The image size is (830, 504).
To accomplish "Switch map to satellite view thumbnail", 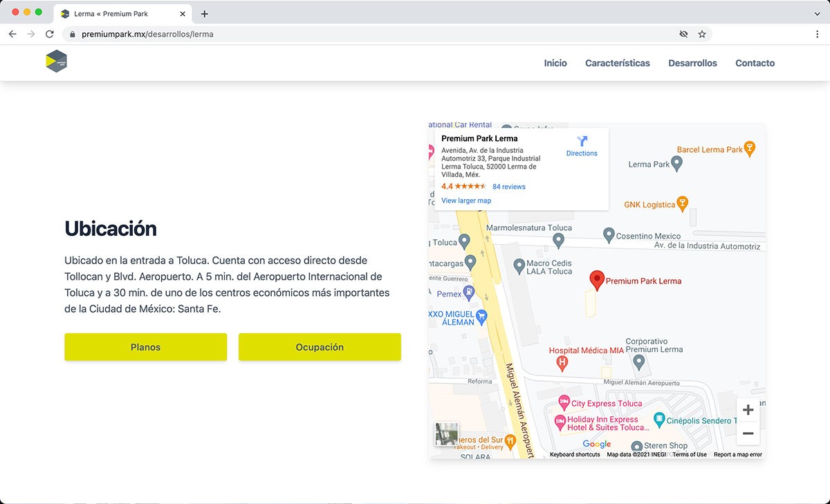I will click(x=447, y=434).
